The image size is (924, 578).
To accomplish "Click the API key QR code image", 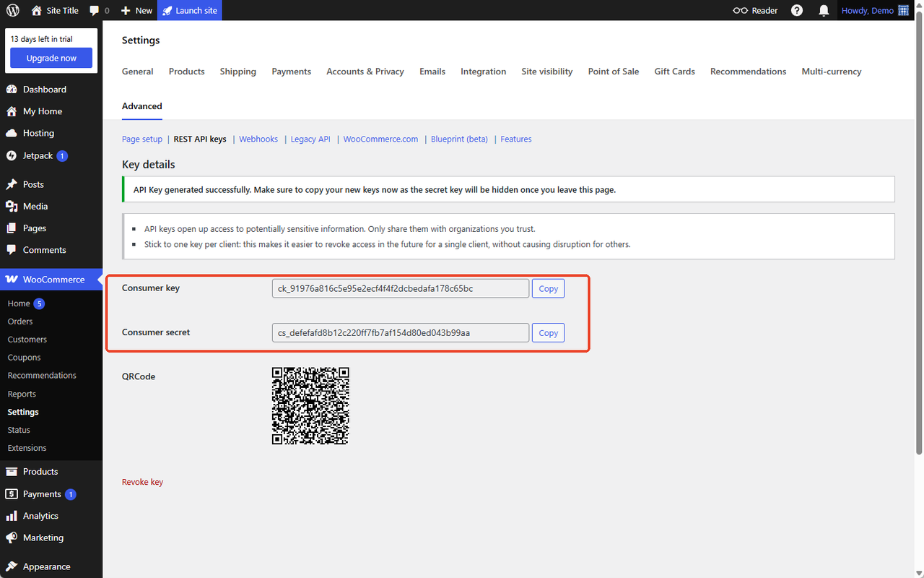I will (x=310, y=405).
